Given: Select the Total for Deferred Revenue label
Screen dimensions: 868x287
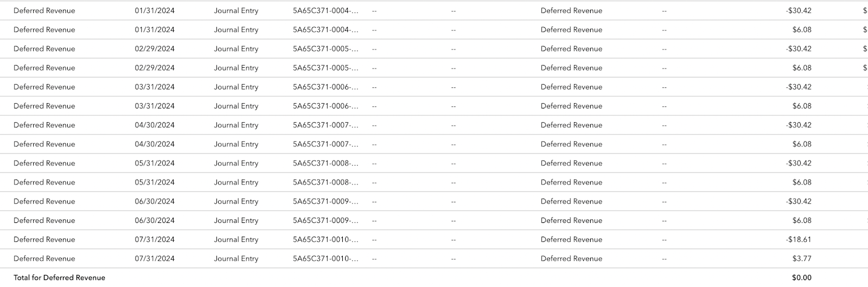Looking at the screenshot, I should coord(59,277).
